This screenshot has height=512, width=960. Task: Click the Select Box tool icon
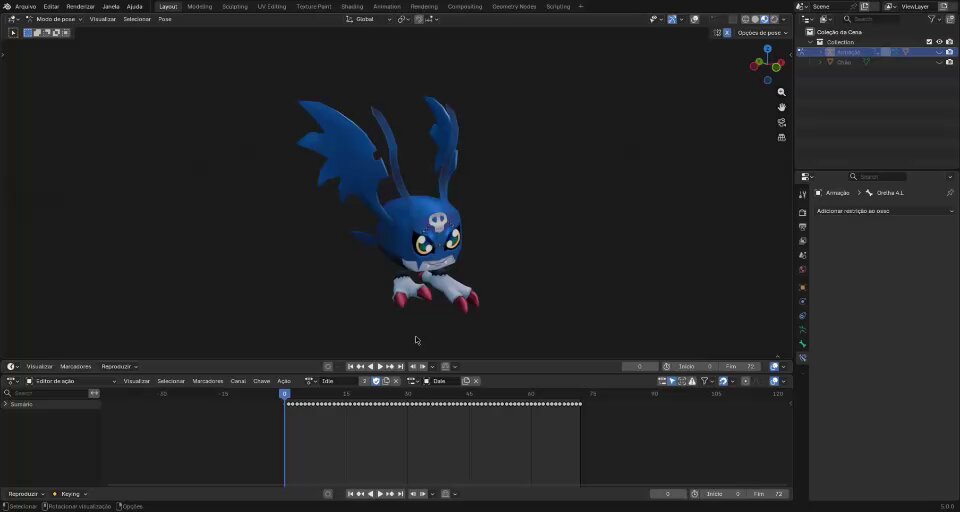click(x=13, y=32)
